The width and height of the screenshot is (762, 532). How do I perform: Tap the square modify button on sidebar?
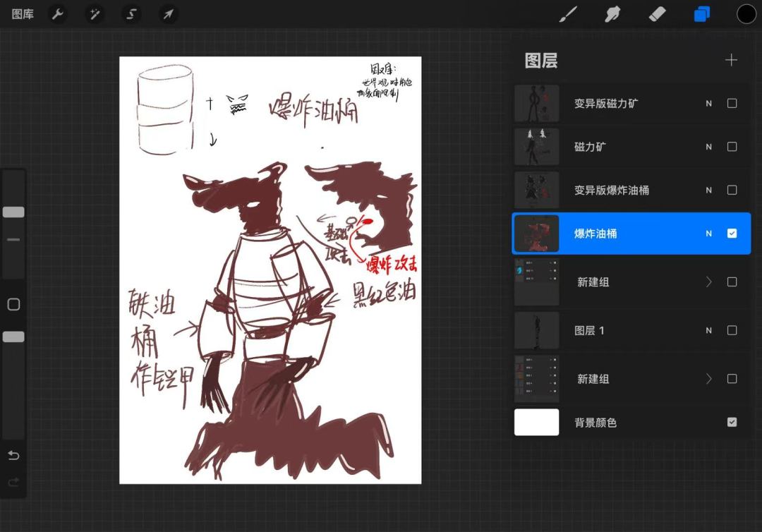13,304
